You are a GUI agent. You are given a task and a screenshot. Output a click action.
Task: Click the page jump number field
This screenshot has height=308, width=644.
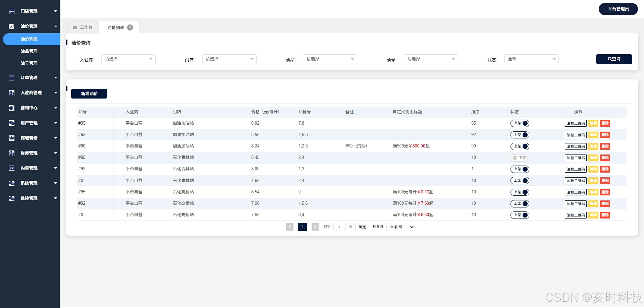(339, 227)
